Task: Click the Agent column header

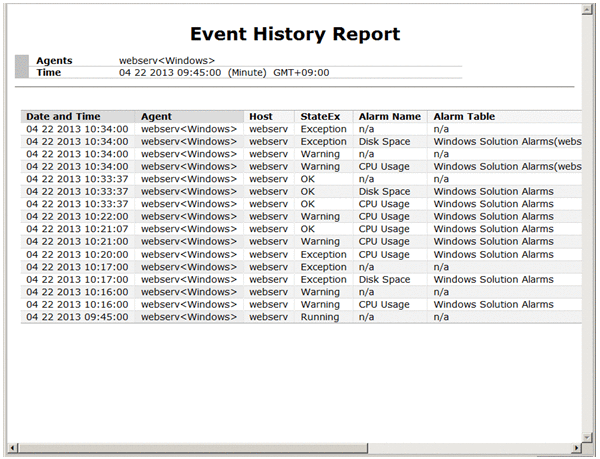Action: [156, 117]
